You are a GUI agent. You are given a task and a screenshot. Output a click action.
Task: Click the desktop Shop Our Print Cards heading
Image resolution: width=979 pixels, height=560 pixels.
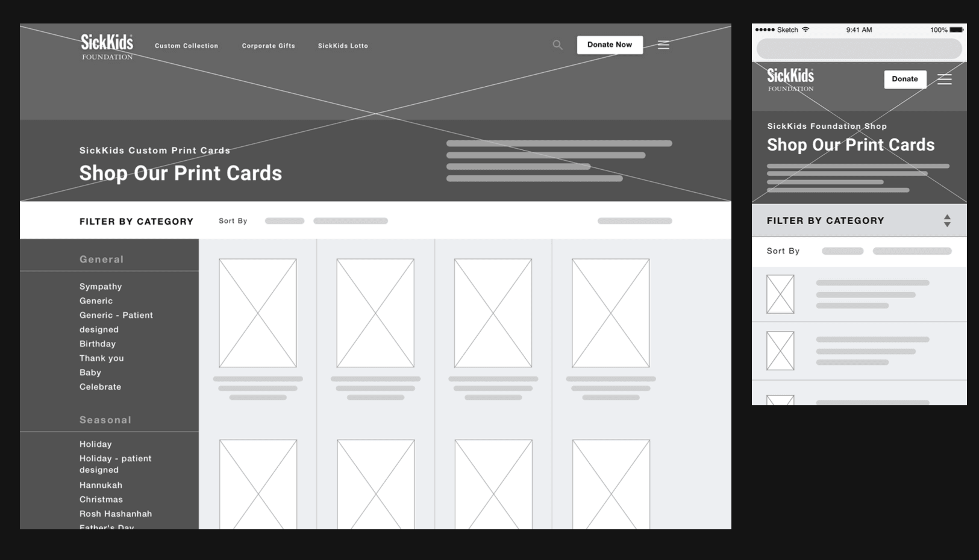tap(181, 173)
